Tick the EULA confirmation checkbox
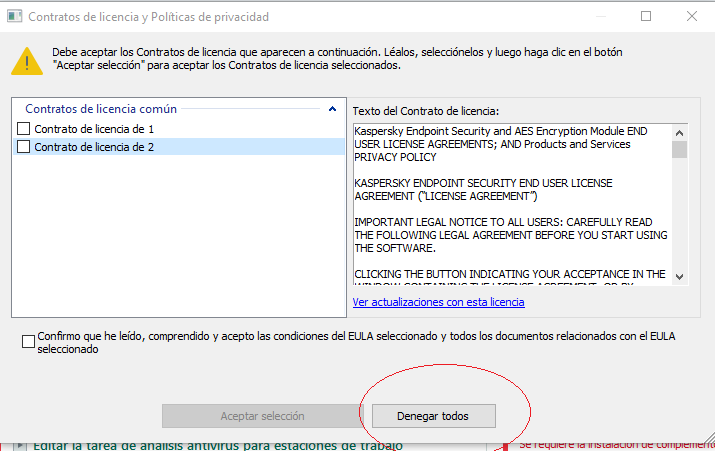This screenshot has width=715, height=451. (28, 342)
